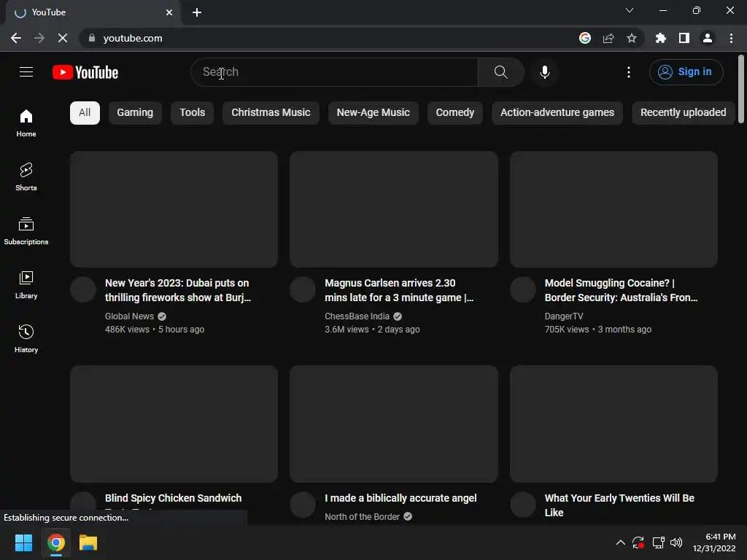
Task: Stop page loading with X button
Action: [x=63, y=38]
